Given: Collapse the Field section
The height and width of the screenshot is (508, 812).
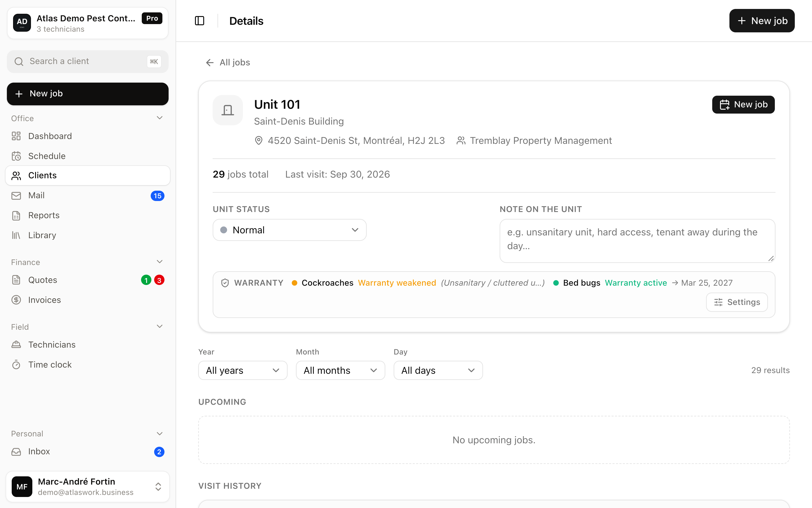Looking at the screenshot, I should [160, 327].
